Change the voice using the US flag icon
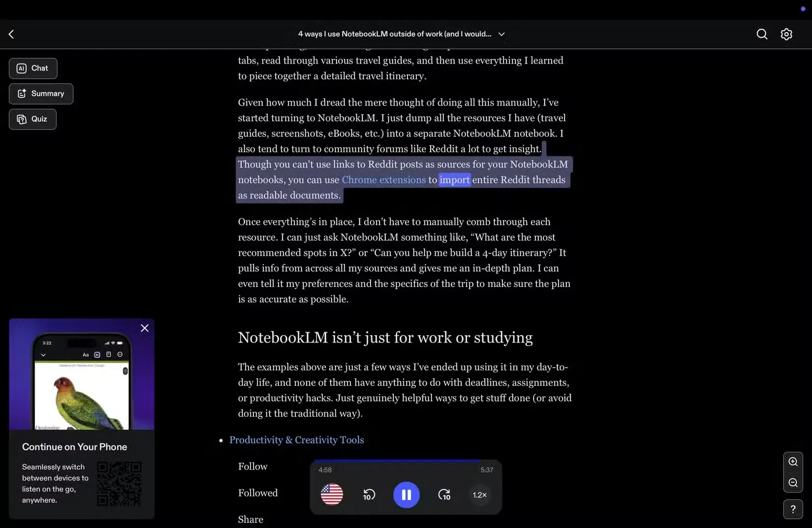Screen dimensions: 812x528 332,495
